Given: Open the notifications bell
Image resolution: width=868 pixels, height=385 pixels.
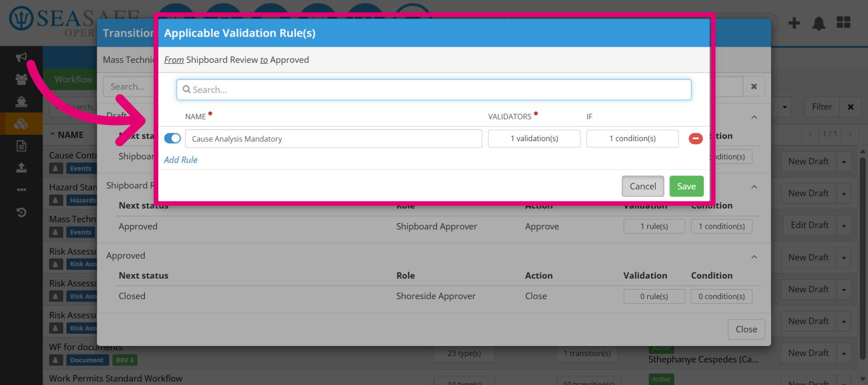Looking at the screenshot, I should click(x=818, y=23).
